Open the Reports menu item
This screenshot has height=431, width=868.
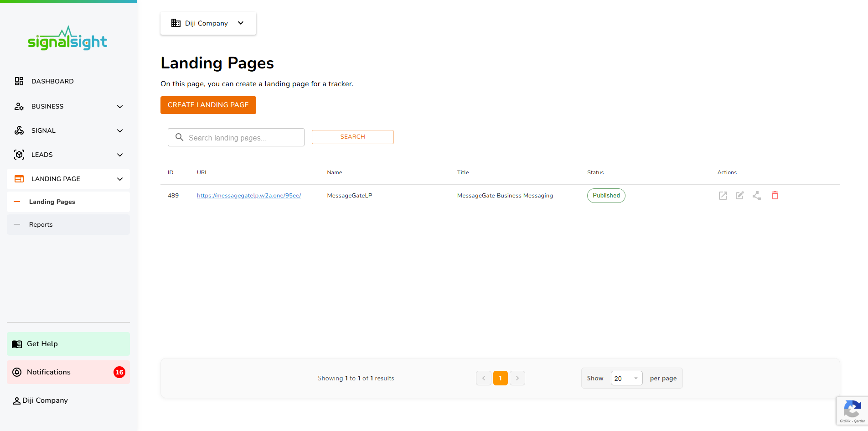[x=41, y=224]
